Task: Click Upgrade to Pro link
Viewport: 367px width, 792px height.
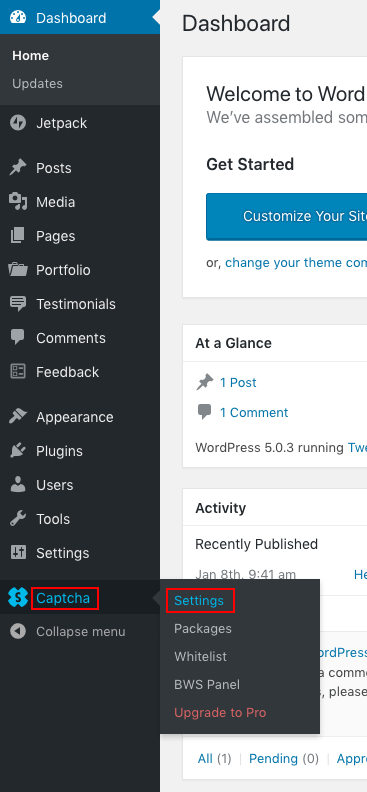Action: coord(220,713)
